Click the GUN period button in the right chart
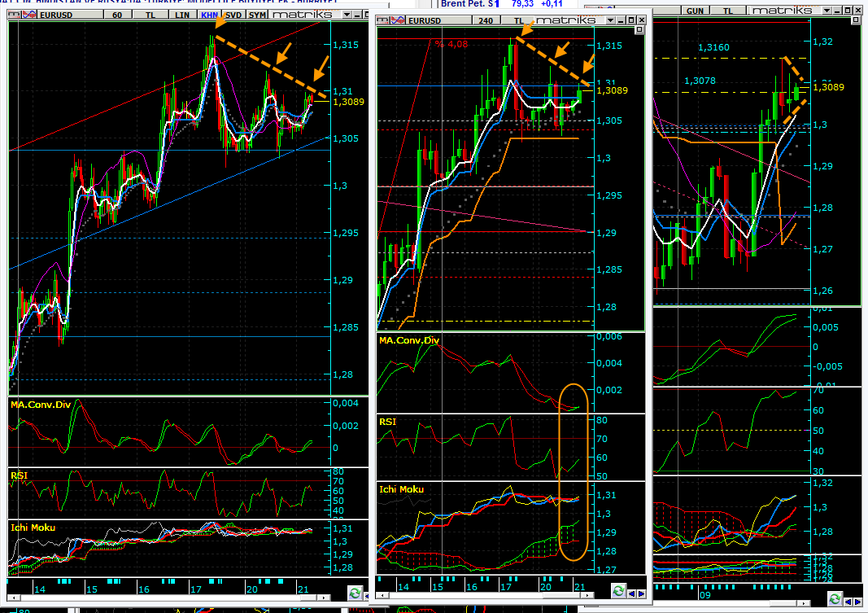 [696, 10]
